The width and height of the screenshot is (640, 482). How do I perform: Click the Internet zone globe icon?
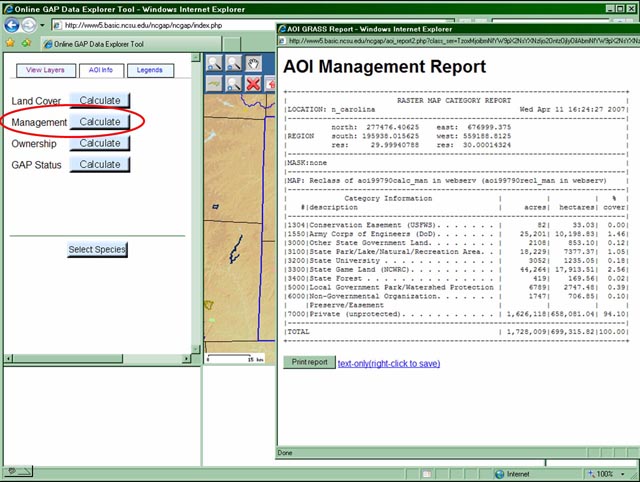[499, 474]
